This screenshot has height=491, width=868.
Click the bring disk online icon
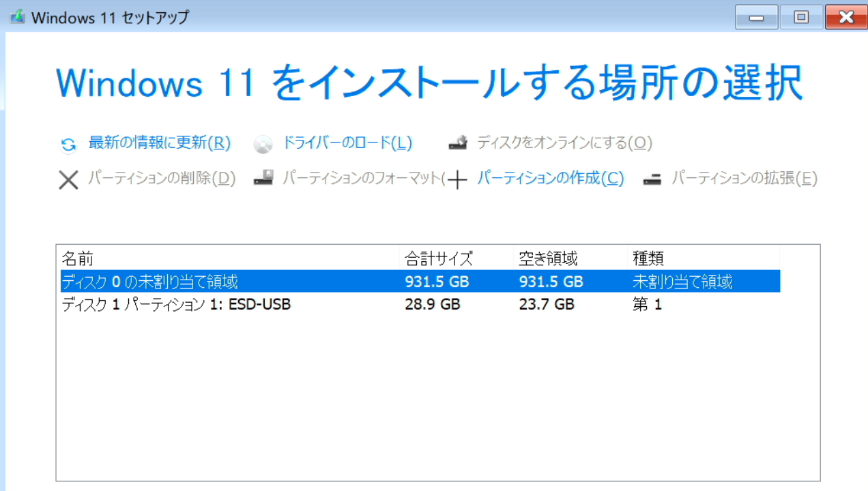click(458, 143)
